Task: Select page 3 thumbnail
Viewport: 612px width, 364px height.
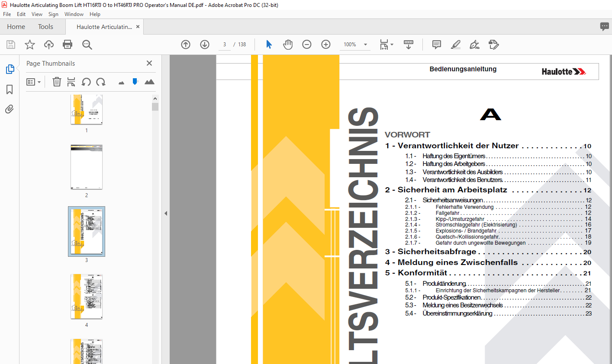Action: tap(87, 232)
